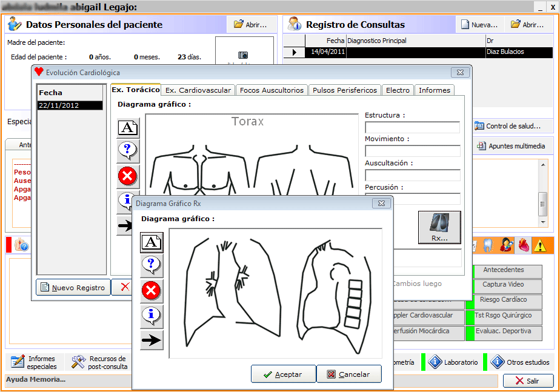560x392 pixels.
Task: Click the text tool beside the Torax diagram
Action: click(128, 127)
